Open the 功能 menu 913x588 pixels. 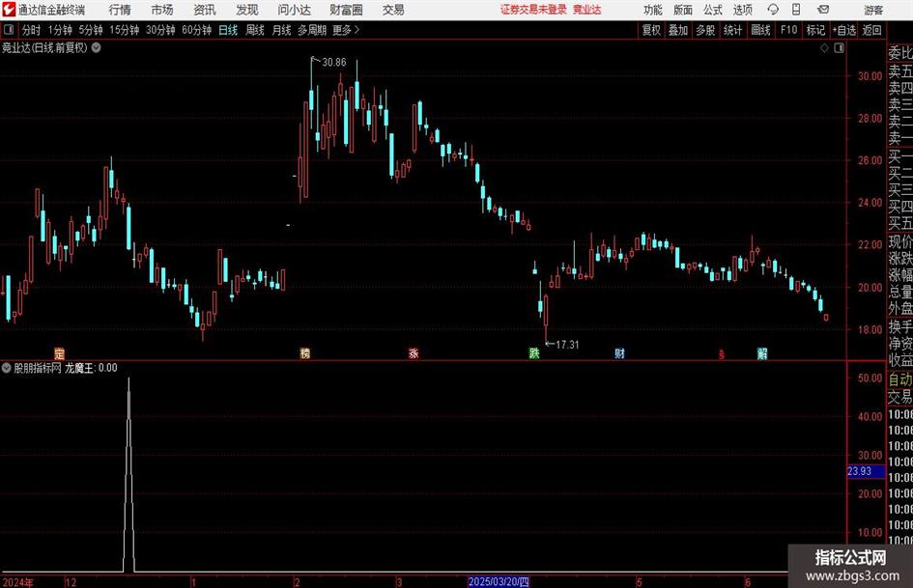[x=653, y=10]
